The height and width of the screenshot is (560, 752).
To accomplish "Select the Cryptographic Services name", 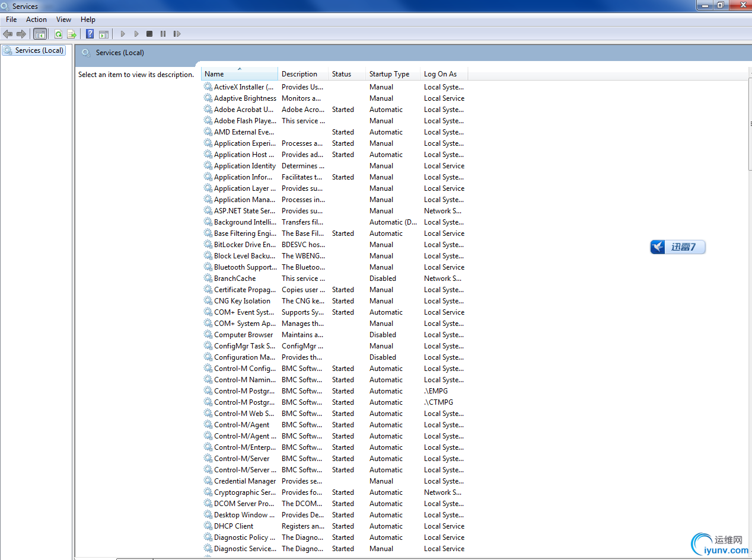I will click(x=245, y=492).
